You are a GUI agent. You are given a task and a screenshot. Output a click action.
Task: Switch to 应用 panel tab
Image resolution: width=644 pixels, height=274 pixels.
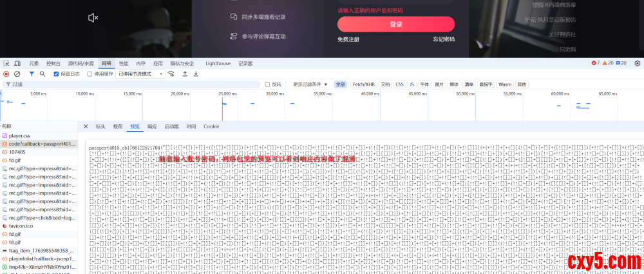coord(158,63)
